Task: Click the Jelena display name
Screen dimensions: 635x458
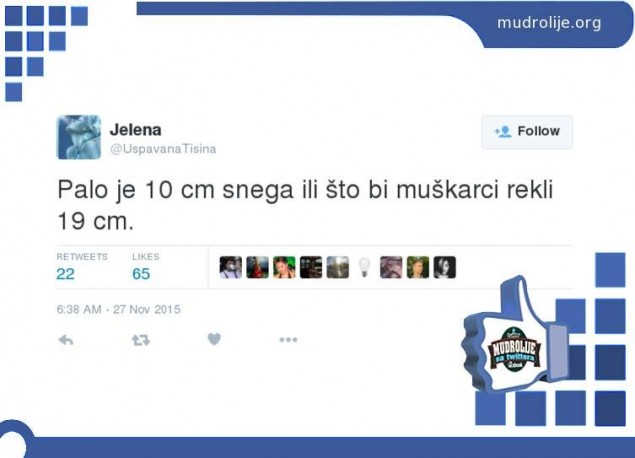Action: point(136,130)
